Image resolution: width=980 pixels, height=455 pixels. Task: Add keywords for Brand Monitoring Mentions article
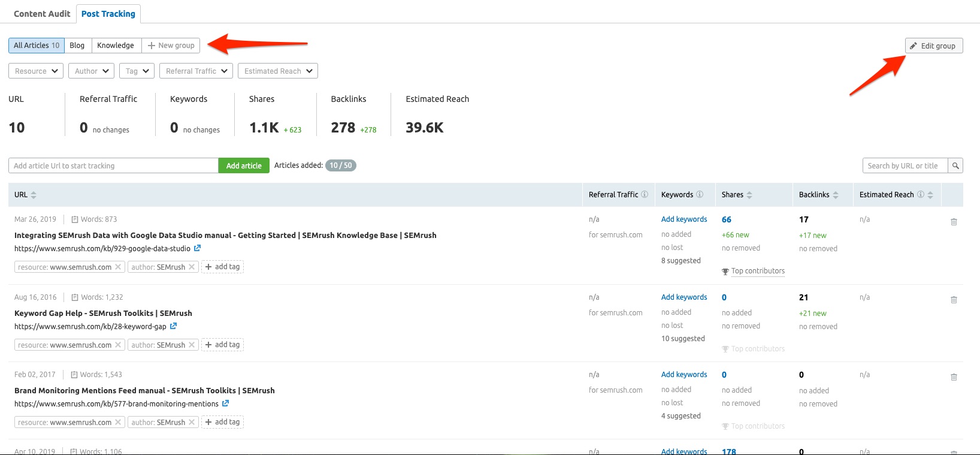tap(684, 375)
